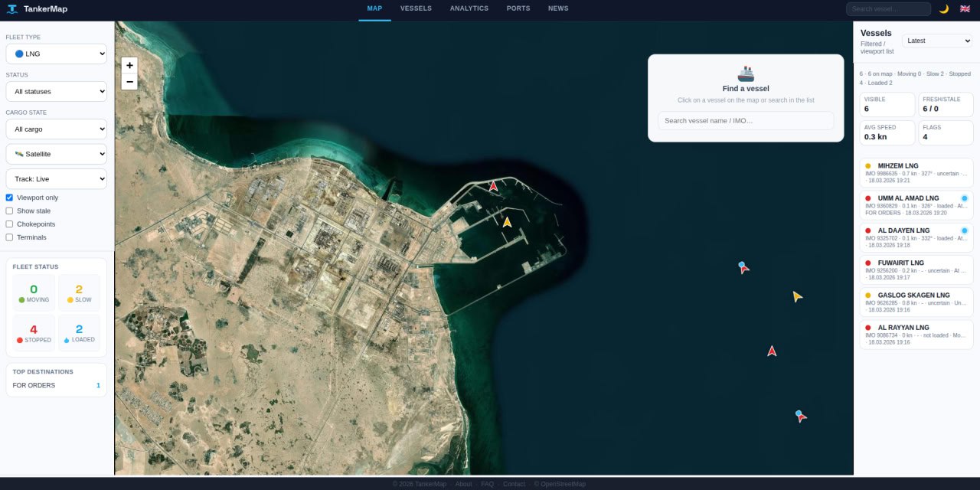
Task: Zoom in on the map
Action: pyautogui.click(x=129, y=66)
